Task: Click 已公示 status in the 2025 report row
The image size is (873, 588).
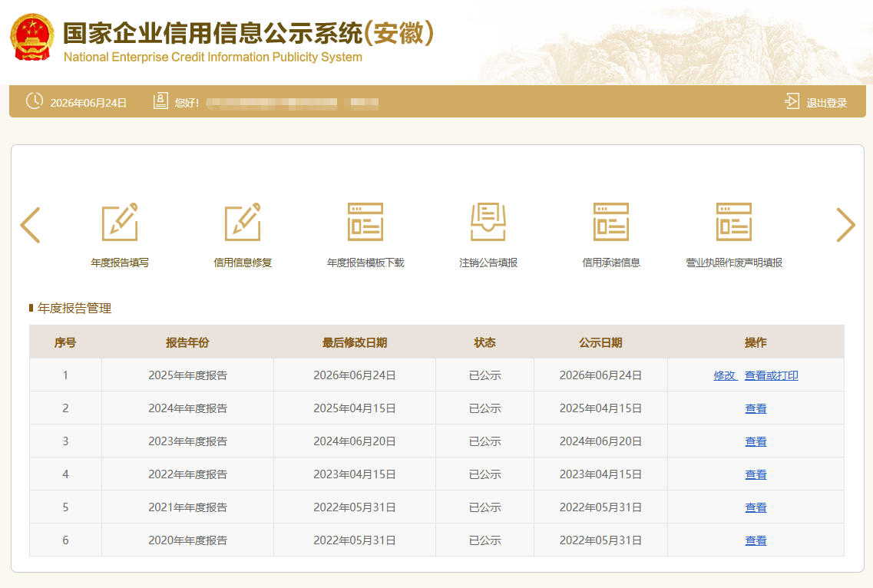Action: (x=484, y=375)
